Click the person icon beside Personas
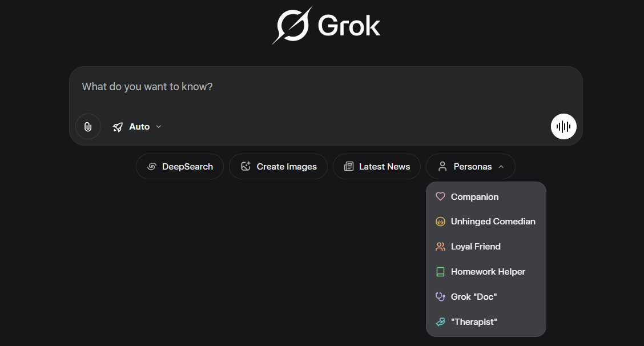Screen dimensions: 644x346 pos(441,166)
